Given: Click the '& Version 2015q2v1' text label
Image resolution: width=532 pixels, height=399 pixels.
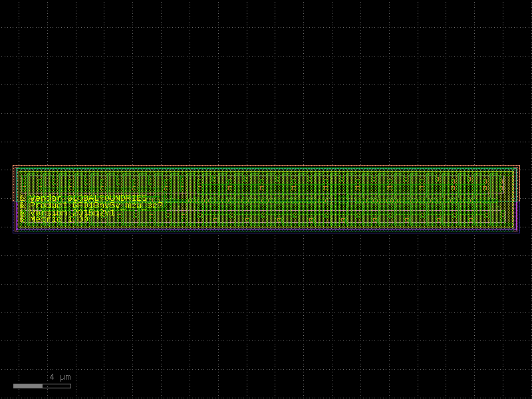Looking at the screenshot, I should (67, 213).
